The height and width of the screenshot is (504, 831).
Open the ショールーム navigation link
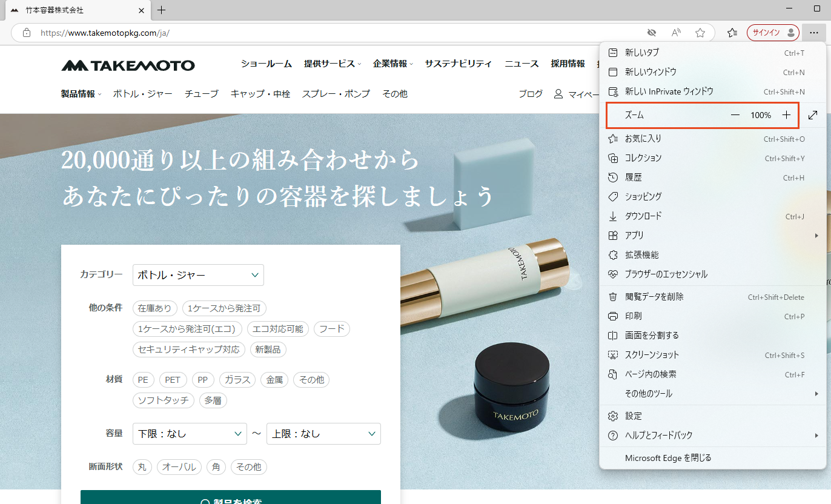pyautogui.click(x=267, y=64)
